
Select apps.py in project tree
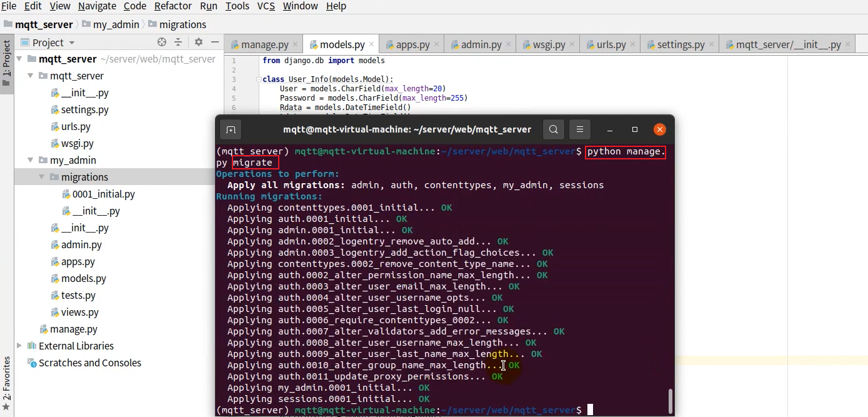78,262
